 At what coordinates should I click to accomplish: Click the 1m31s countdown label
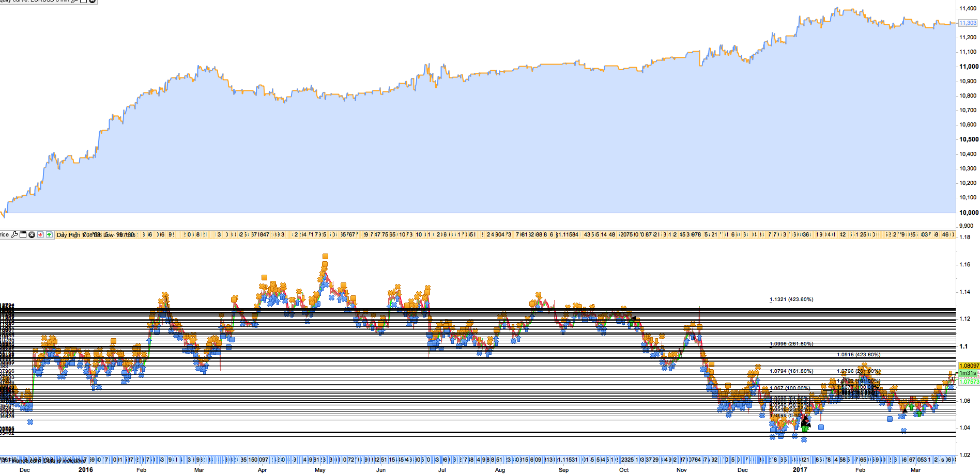[x=968, y=373]
